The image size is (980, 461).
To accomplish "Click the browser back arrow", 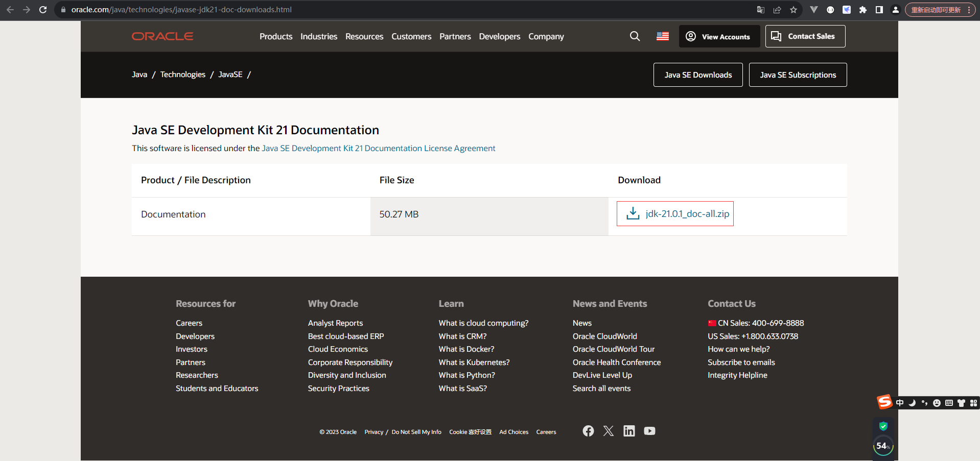I will tap(10, 10).
